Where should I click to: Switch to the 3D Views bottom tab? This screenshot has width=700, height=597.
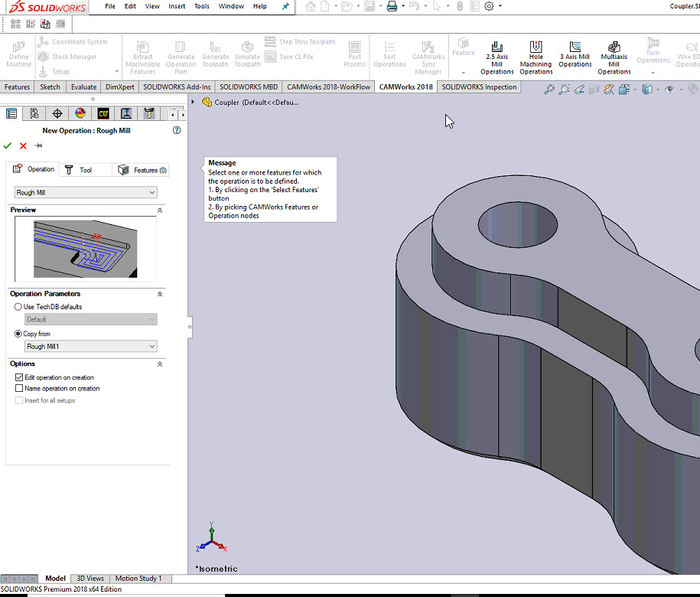(90, 578)
